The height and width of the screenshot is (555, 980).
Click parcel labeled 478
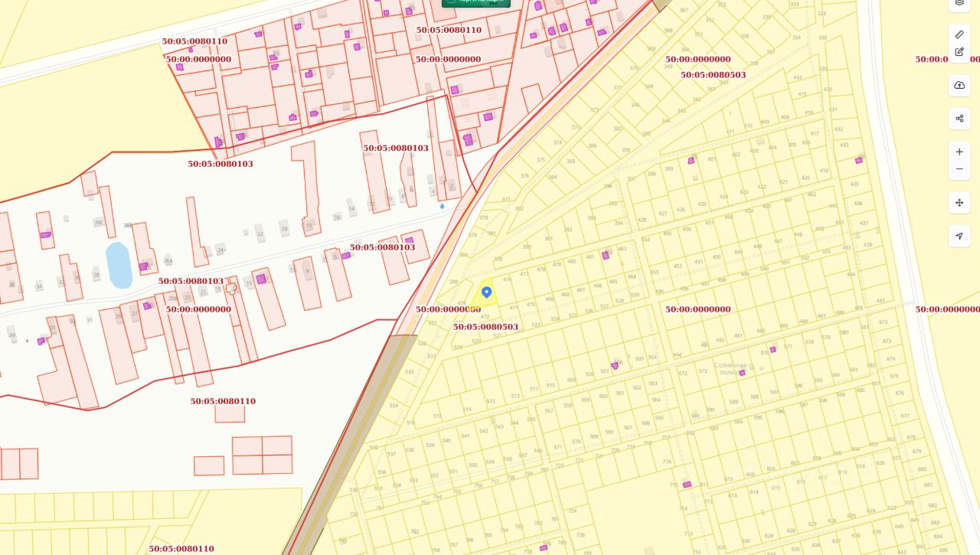(x=541, y=269)
